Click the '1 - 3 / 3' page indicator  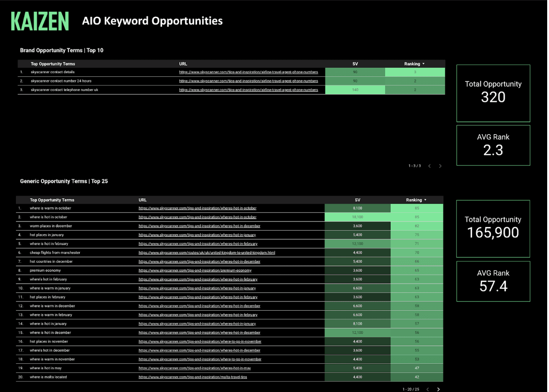pyautogui.click(x=415, y=166)
